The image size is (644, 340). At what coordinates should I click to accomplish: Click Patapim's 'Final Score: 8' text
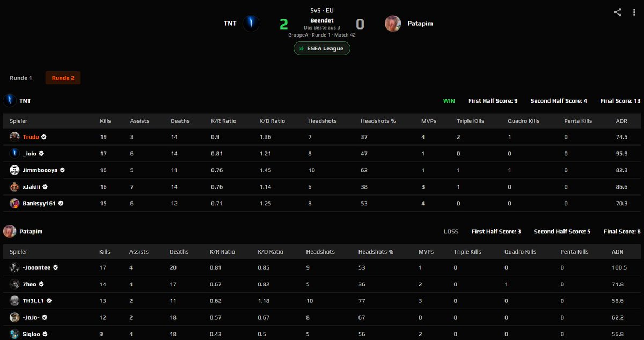coord(622,231)
